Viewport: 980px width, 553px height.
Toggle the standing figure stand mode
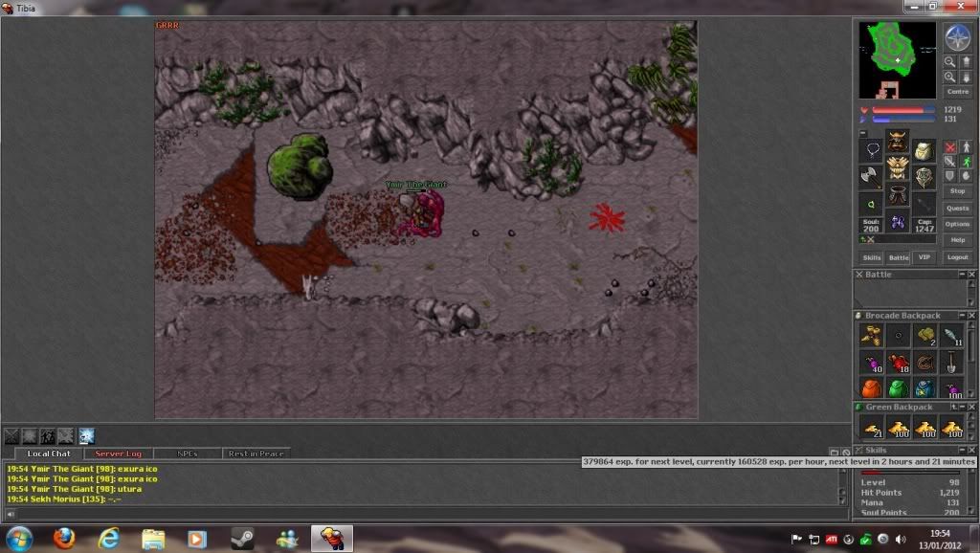[965, 148]
